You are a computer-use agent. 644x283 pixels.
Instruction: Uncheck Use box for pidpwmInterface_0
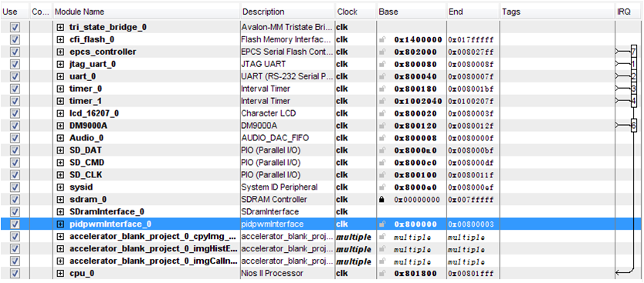click(15, 224)
